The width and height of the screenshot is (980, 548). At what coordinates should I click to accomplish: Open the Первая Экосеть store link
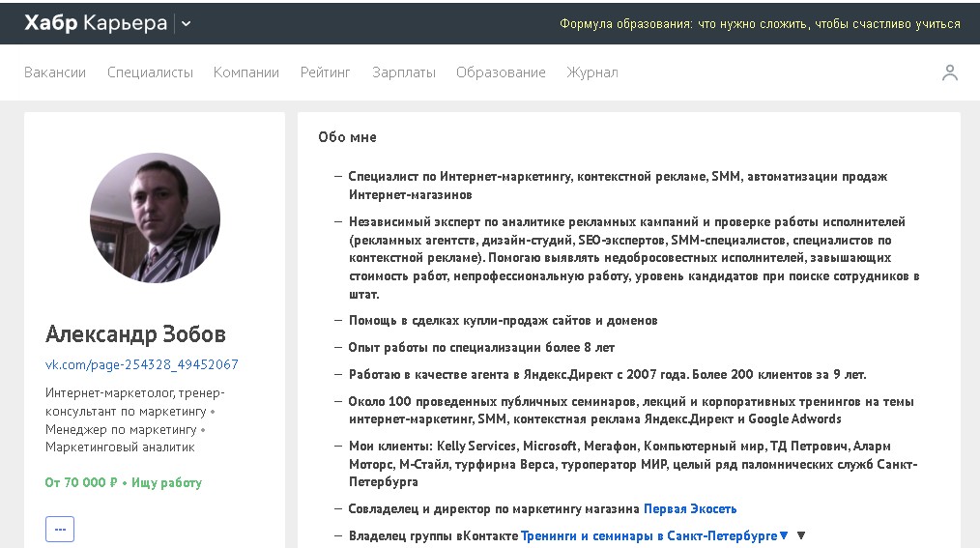tap(690, 508)
